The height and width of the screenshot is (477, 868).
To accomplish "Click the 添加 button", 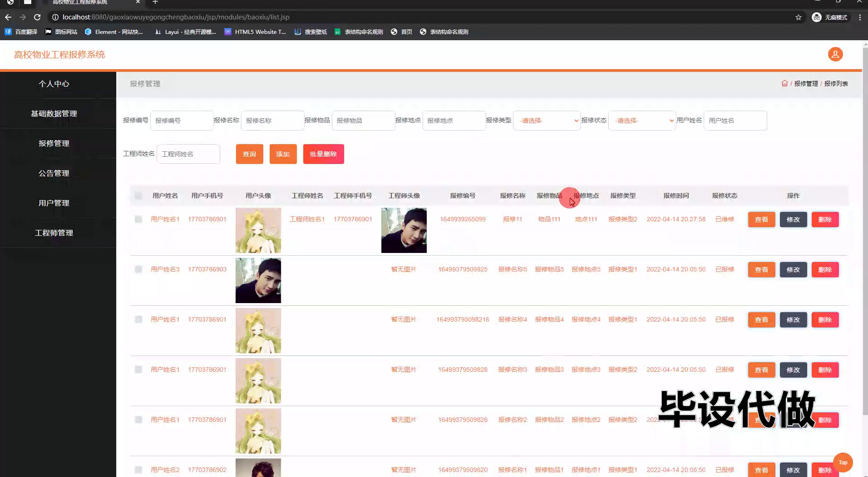I will click(x=283, y=154).
